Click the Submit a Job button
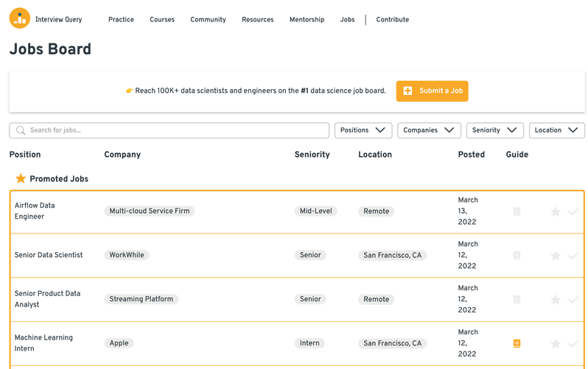The height and width of the screenshot is (369, 588). 432,91
